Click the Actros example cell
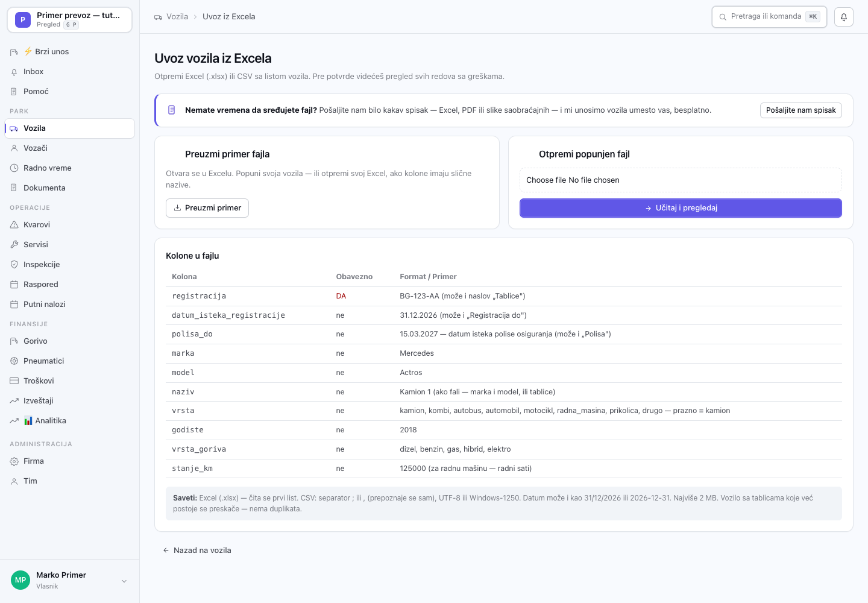Viewport: 868px width, 603px height. coord(411,373)
